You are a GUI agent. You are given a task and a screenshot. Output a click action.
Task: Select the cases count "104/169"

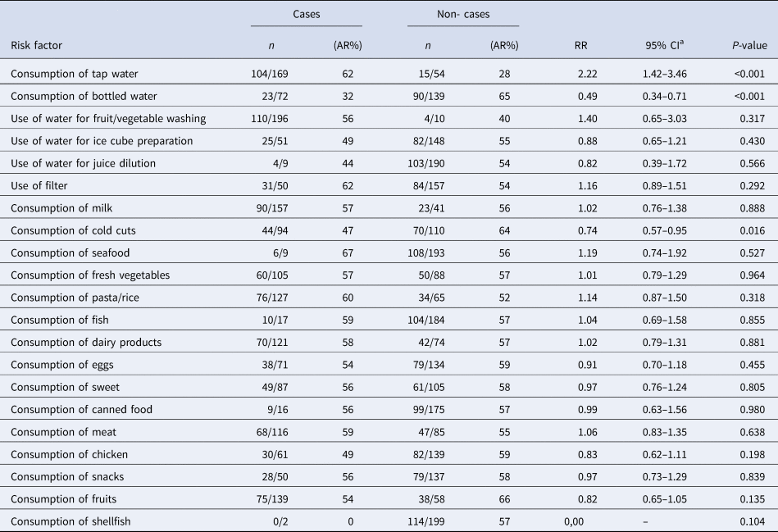click(x=270, y=74)
